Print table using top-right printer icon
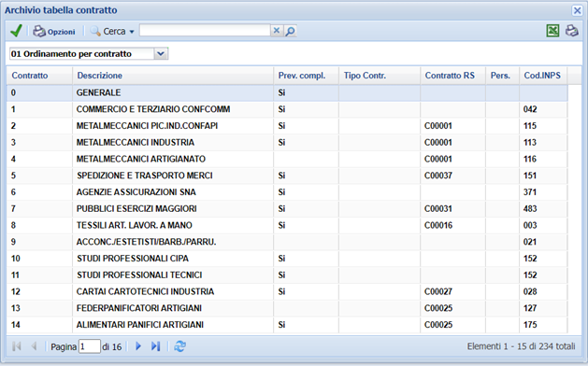This screenshot has width=588, height=366. [572, 31]
